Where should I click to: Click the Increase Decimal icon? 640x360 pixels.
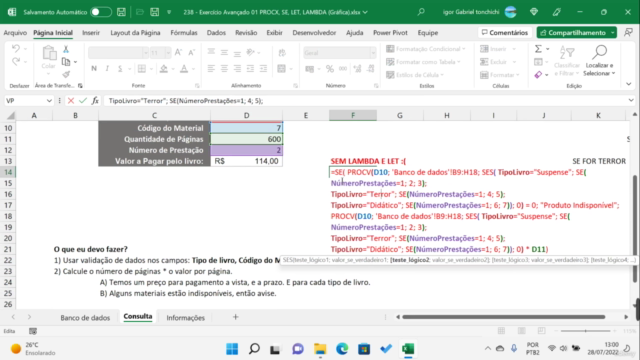coord(357,69)
